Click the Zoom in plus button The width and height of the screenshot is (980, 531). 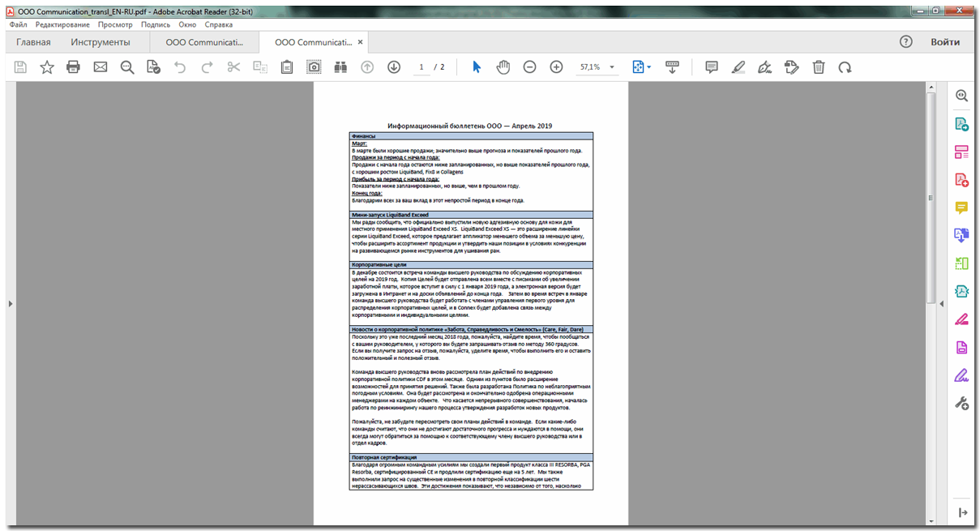556,67
